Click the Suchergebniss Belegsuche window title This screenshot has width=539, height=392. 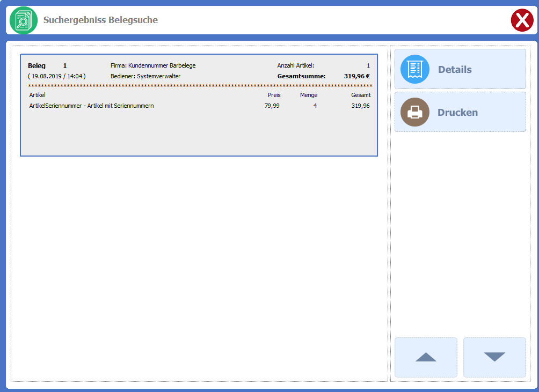coord(100,20)
